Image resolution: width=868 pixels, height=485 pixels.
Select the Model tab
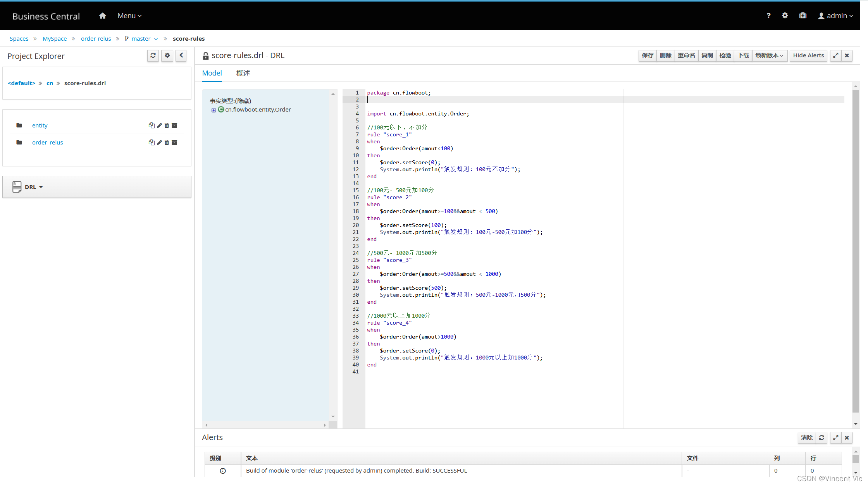pyautogui.click(x=212, y=73)
